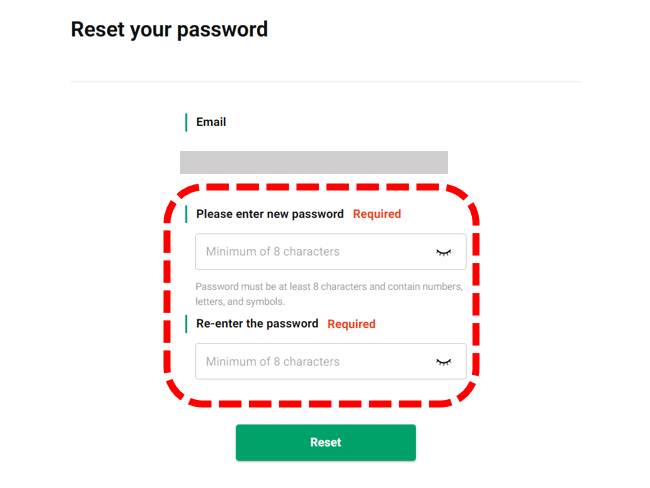Click the "Reset your password" heading
This screenshot has width=650, height=488.
click(x=169, y=29)
